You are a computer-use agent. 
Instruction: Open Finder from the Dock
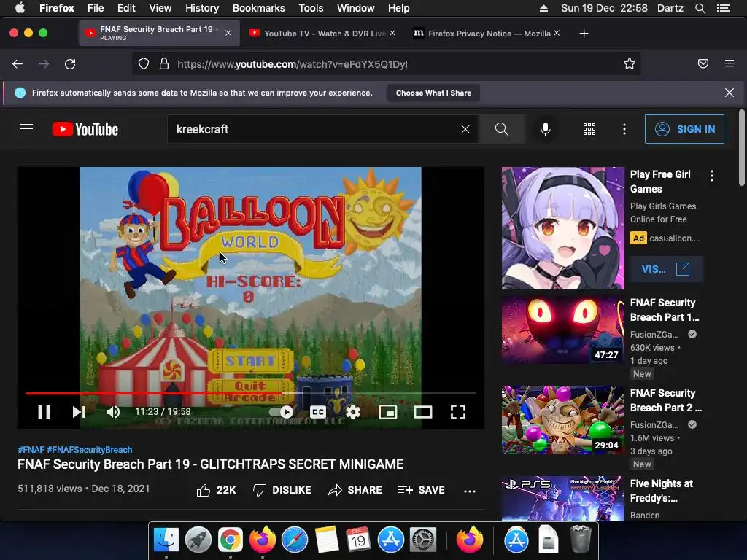click(166, 540)
